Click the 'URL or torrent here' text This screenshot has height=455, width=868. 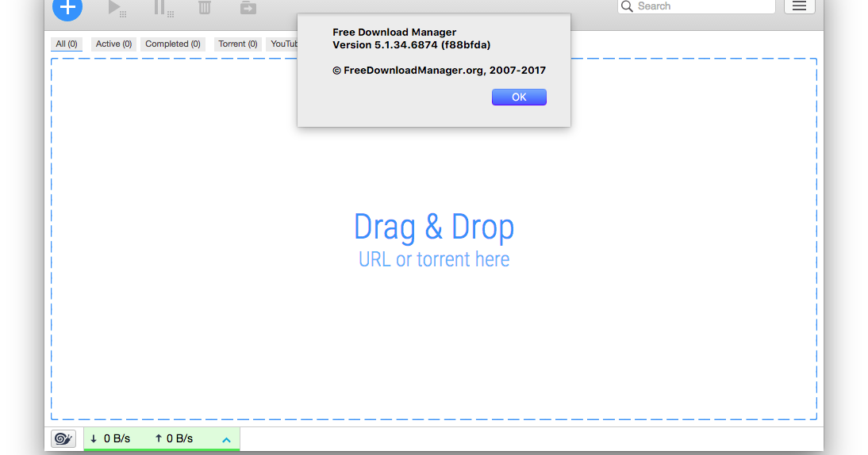(434, 259)
